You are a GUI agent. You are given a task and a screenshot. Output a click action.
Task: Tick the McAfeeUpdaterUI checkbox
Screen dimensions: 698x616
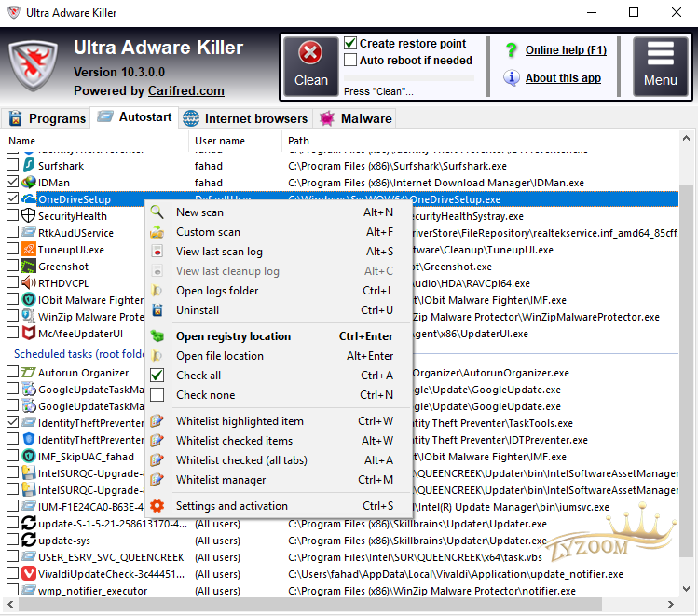pyautogui.click(x=12, y=333)
